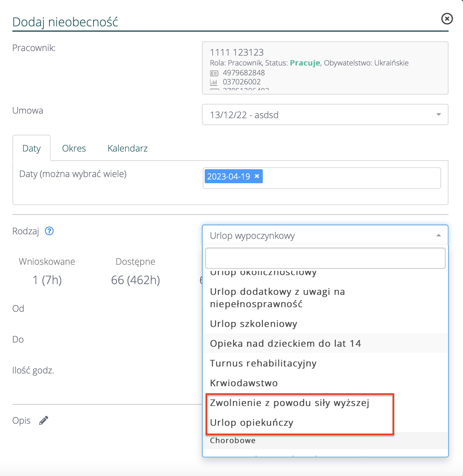The height and width of the screenshot is (476, 463).
Task: Open the Kalendarz tab
Action: point(127,148)
